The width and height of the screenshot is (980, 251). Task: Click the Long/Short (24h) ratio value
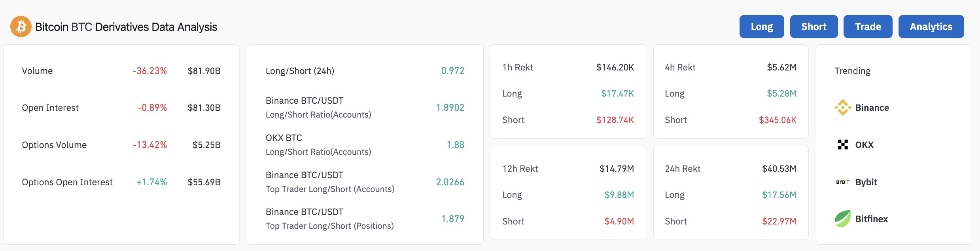point(452,71)
